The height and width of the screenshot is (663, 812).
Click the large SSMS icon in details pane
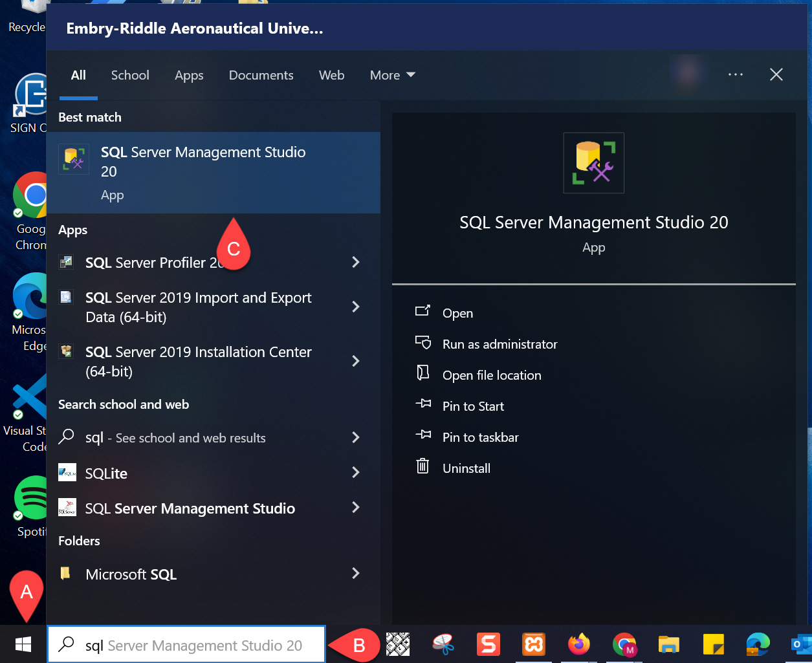tap(594, 163)
